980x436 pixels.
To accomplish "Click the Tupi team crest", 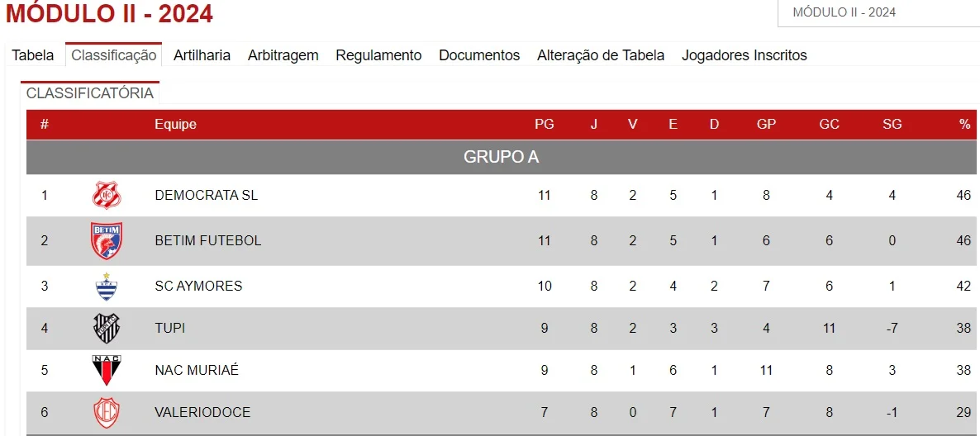I will pos(107,328).
